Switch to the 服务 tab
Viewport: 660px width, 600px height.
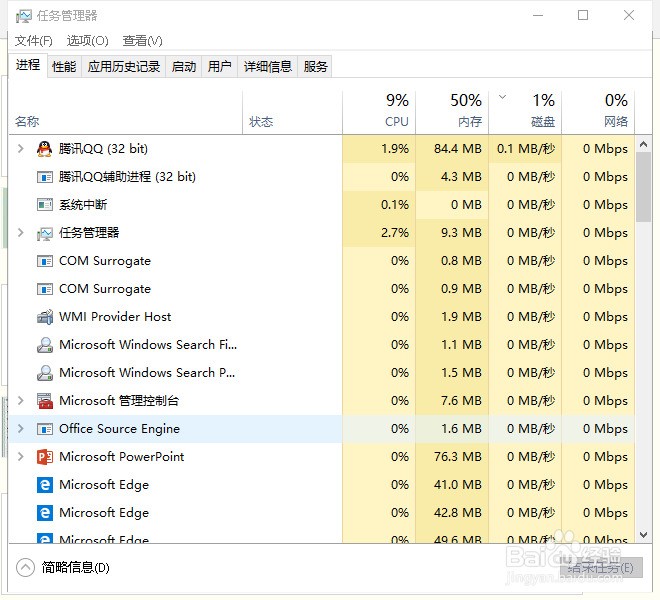coord(315,67)
